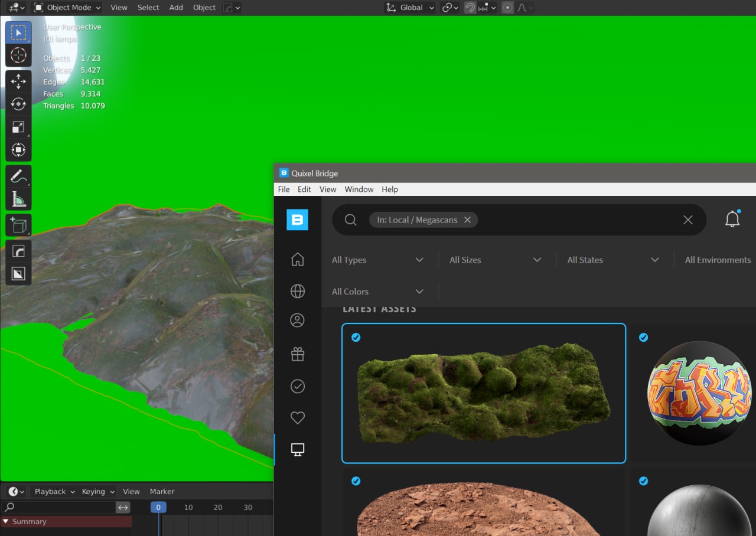Image resolution: width=756 pixels, height=536 pixels.
Task: Select the mossy ground asset thumbnail
Action: click(484, 393)
